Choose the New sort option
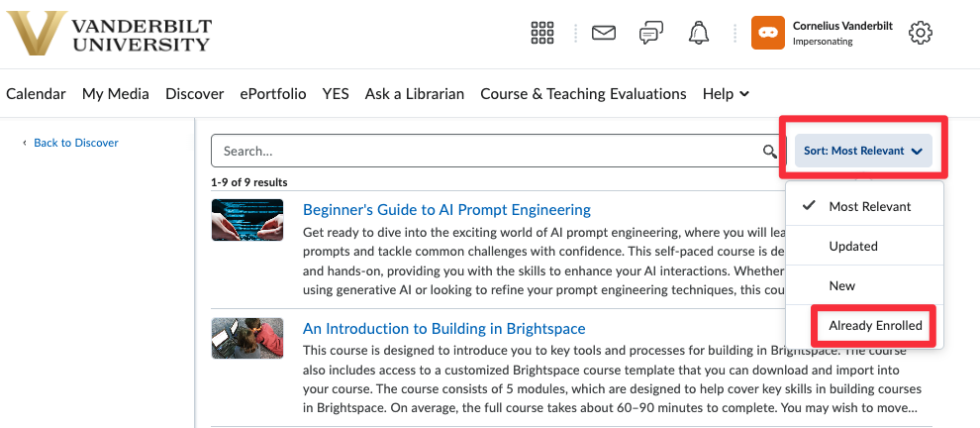 pos(842,285)
